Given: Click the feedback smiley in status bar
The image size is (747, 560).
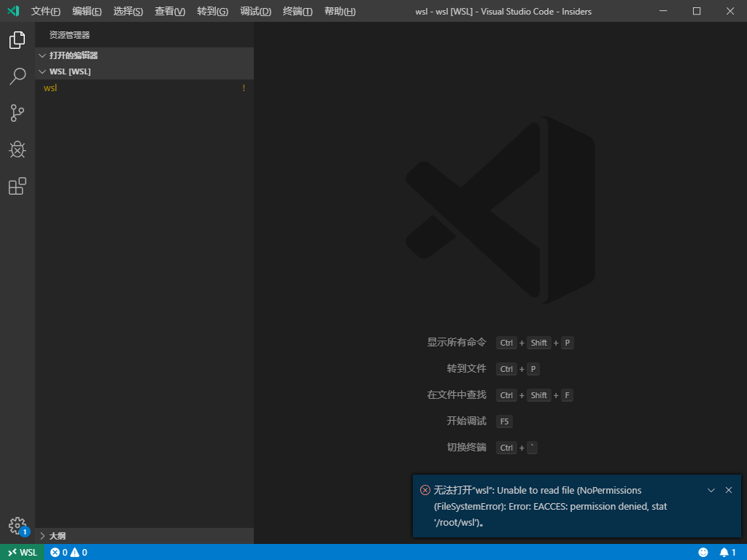Looking at the screenshot, I should click(704, 552).
